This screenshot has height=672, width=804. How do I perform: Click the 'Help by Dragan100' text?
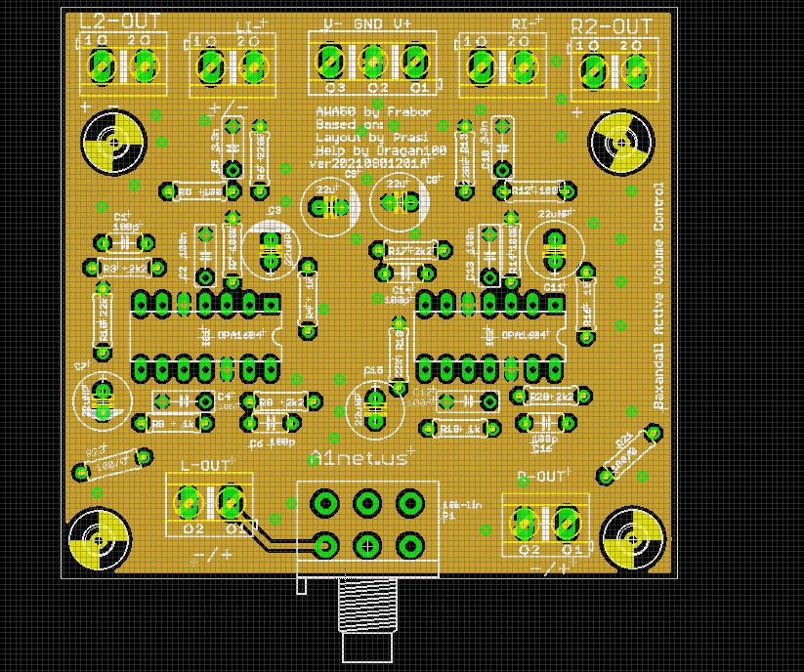tap(381, 150)
